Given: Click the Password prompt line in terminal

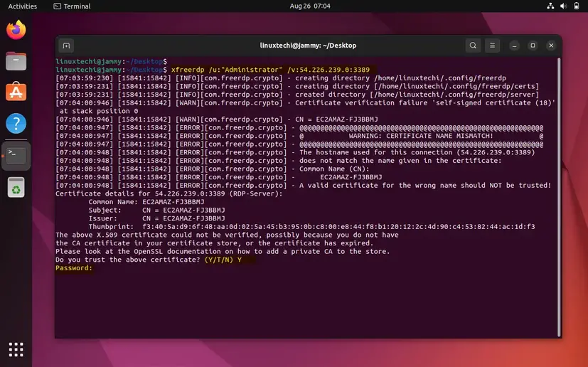Looking at the screenshot, I should (x=74, y=268).
